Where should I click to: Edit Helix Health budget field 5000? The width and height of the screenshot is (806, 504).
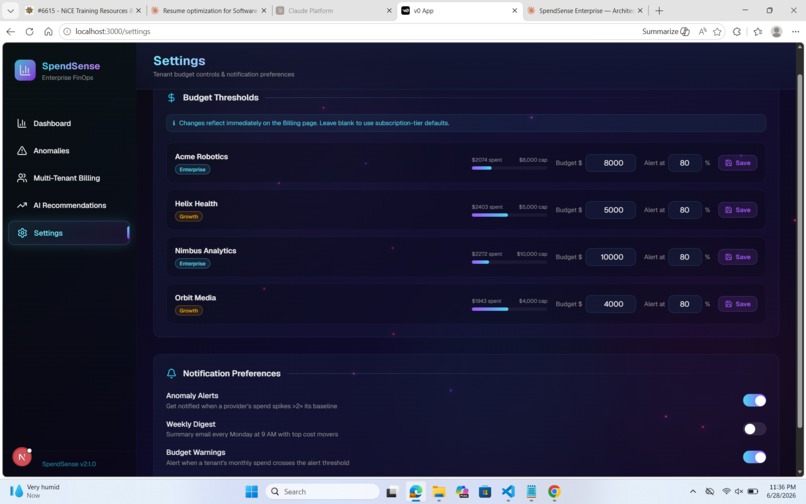(611, 210)
